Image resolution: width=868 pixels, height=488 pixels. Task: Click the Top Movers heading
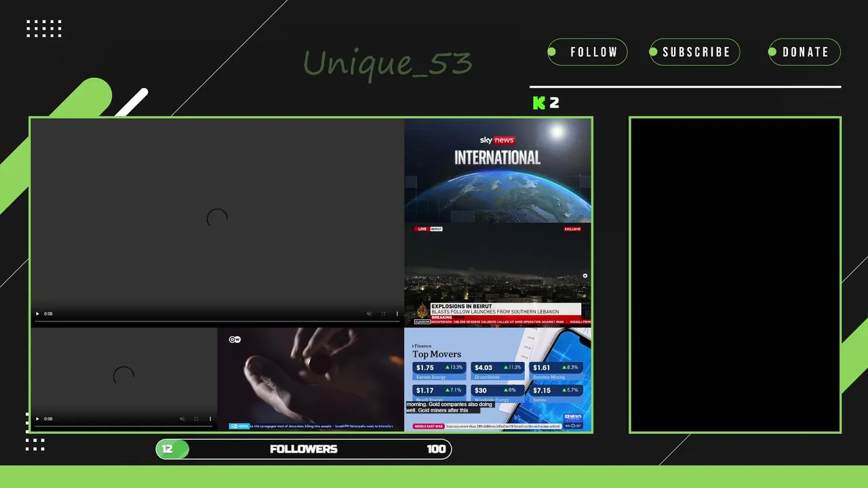click(x=437, y=354)
